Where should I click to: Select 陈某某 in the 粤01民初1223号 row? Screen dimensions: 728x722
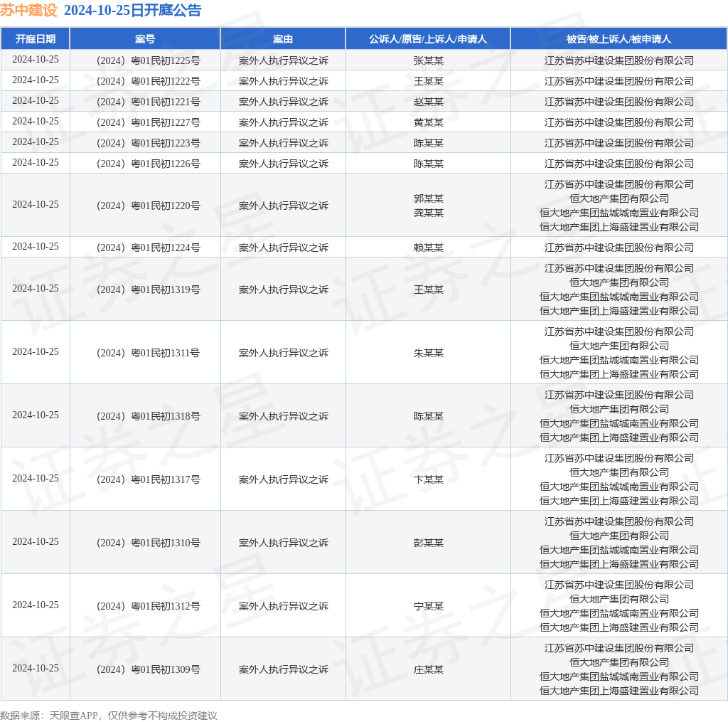point(429,143)
